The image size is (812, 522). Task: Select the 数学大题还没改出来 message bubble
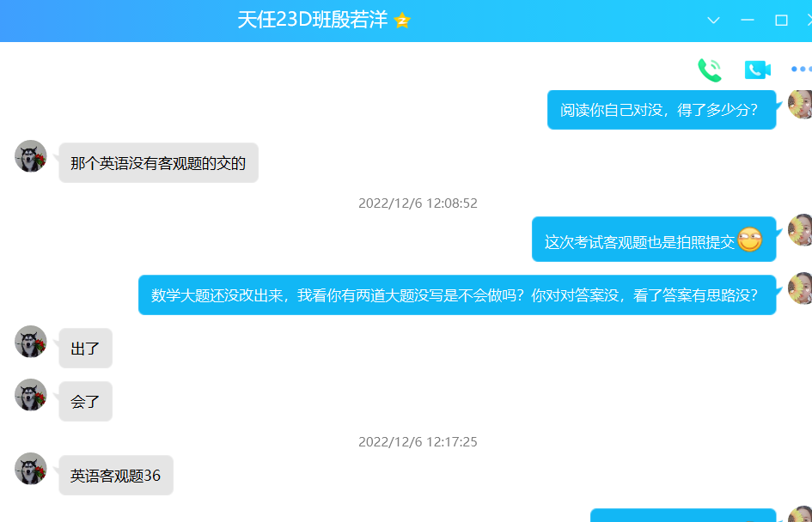(457, 294)
